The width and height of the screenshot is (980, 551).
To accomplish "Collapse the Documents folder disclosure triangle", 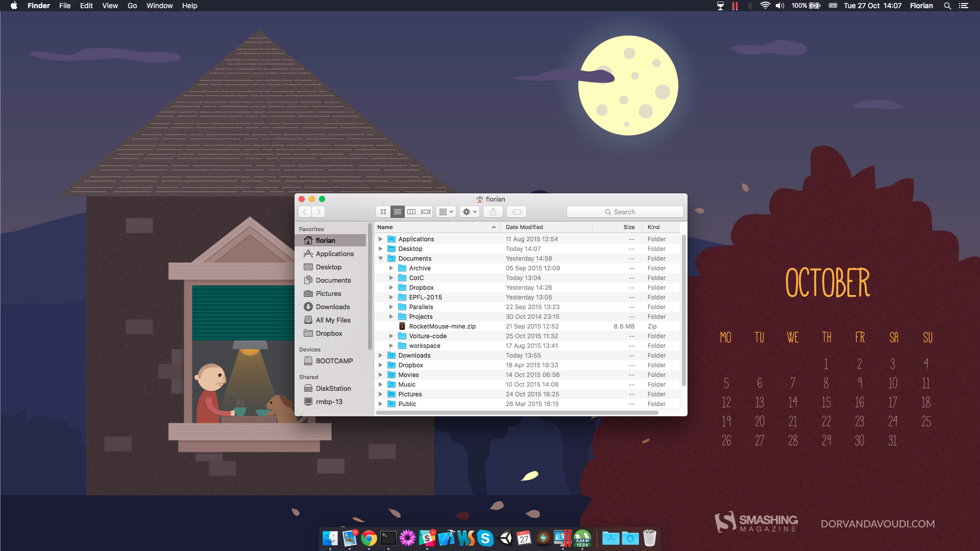I will point(380,259).
